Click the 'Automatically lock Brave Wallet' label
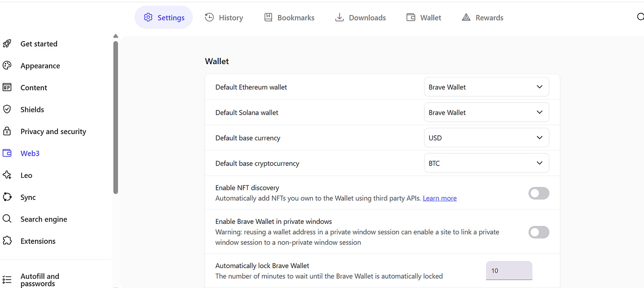644x288 pixels. point(262,265)
